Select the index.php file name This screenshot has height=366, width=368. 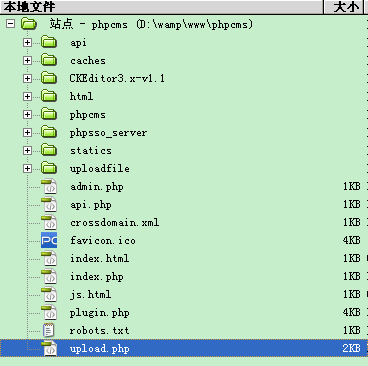pos(97,277)
